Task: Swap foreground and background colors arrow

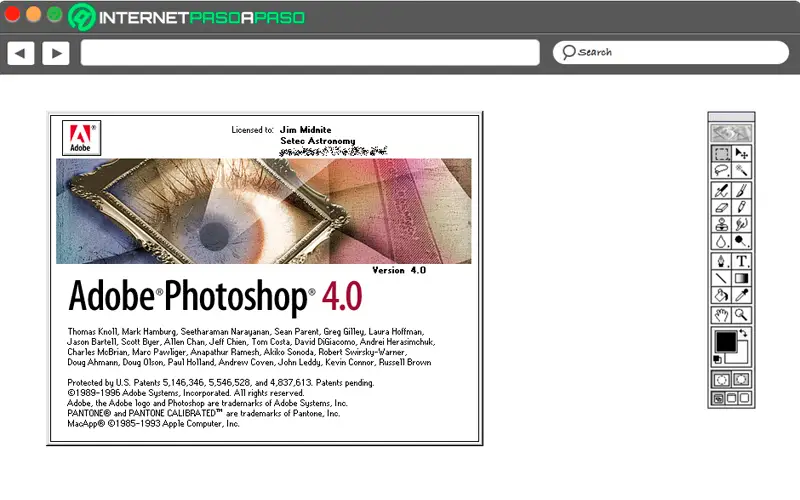Action: pyautogui.click(x=743, y=333)
